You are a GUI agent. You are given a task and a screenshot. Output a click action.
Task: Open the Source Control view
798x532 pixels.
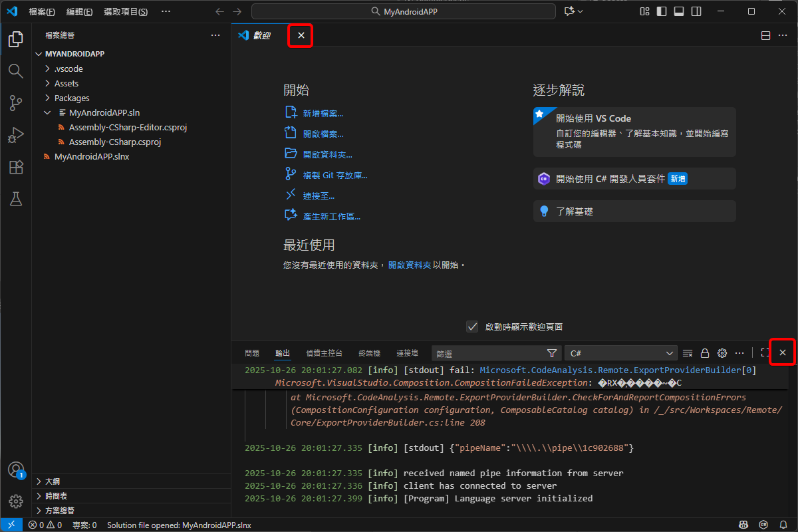(x=15, y=103)
